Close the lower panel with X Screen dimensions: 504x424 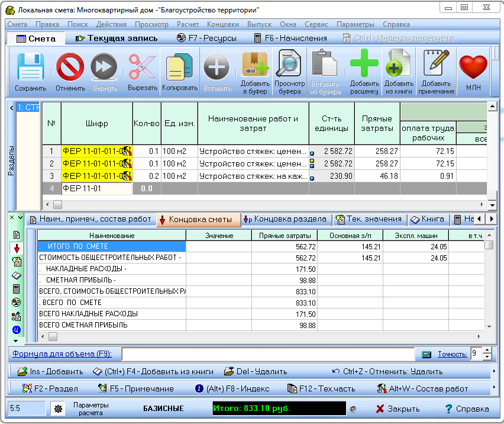point(12,217)
